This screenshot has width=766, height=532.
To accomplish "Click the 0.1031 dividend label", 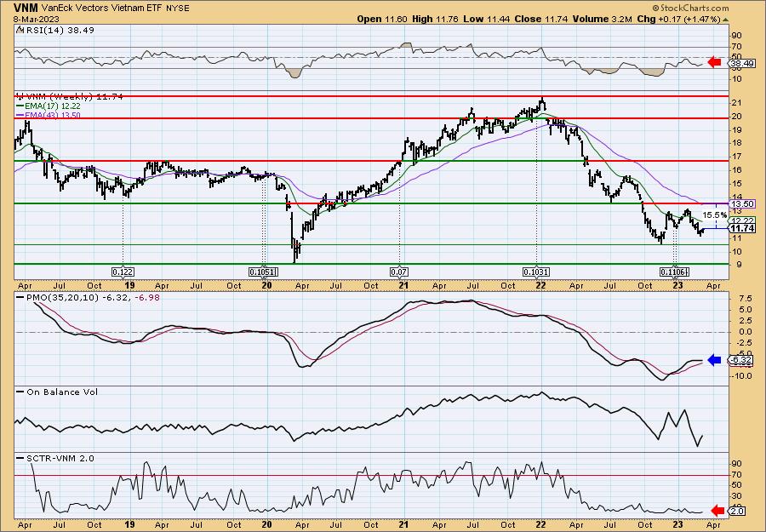I will point(535,272).
